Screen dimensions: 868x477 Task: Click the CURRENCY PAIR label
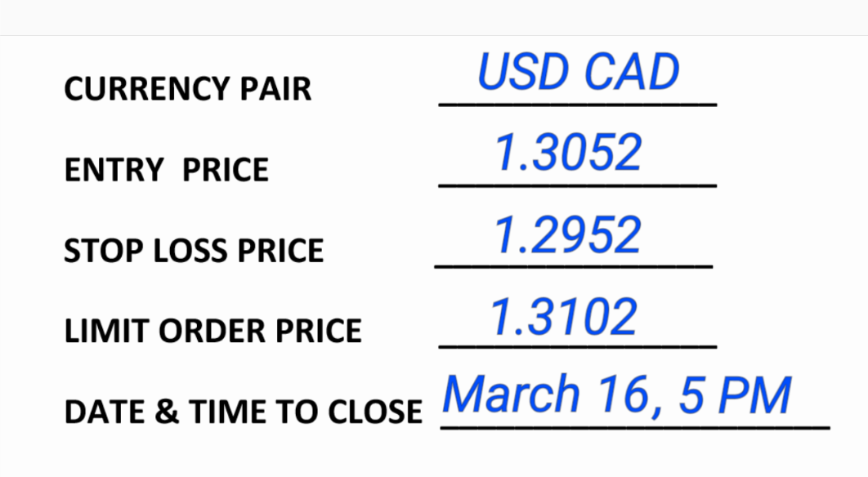coord(187,89)
